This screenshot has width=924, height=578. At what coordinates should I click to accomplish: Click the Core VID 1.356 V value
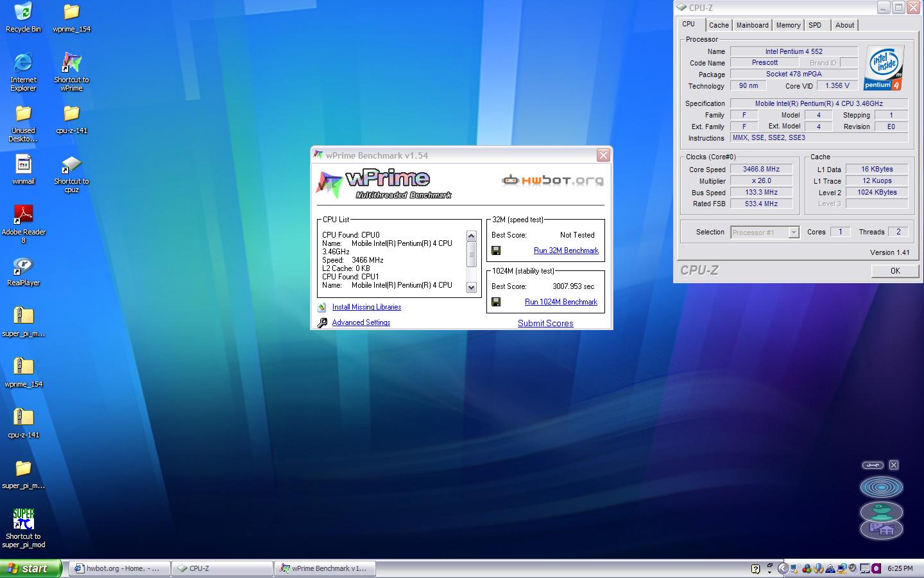point(837,85)
